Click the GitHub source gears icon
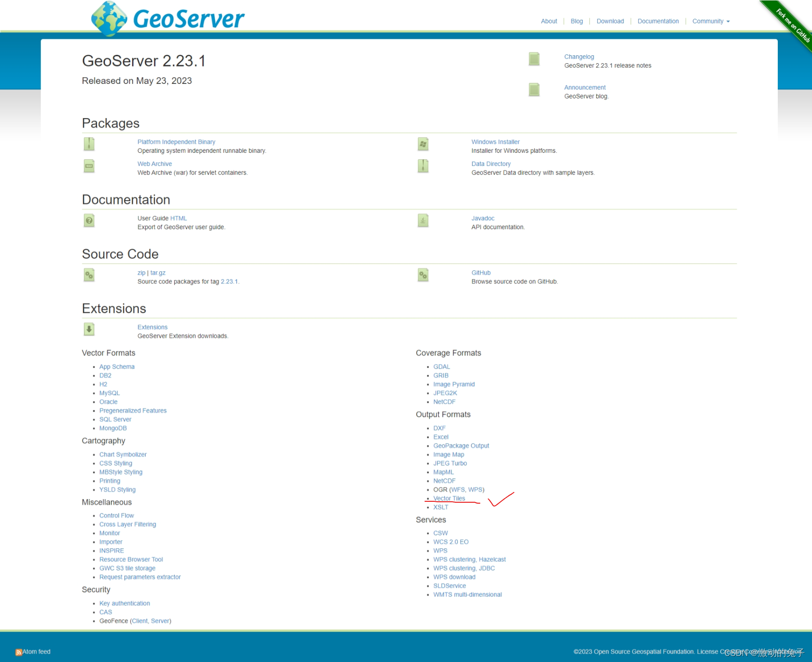812x662 pixels. 423,275
